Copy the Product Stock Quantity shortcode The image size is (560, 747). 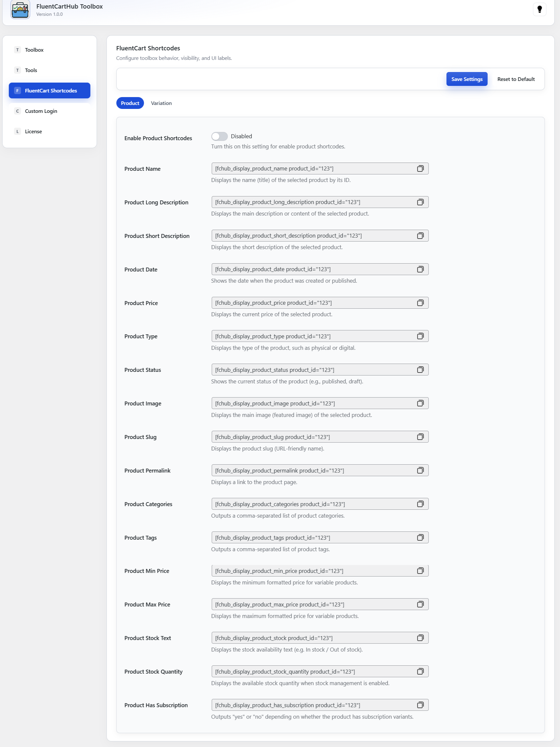point(420,671)
